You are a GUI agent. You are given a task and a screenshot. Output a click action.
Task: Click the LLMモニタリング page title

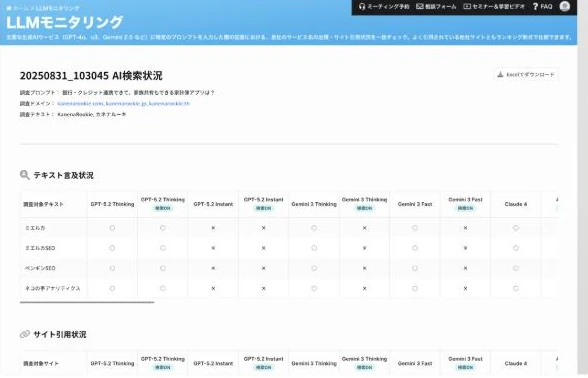click(64, 22)
